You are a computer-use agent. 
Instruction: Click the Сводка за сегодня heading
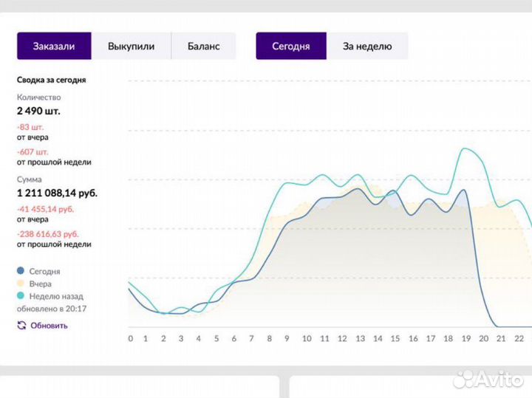52,80
